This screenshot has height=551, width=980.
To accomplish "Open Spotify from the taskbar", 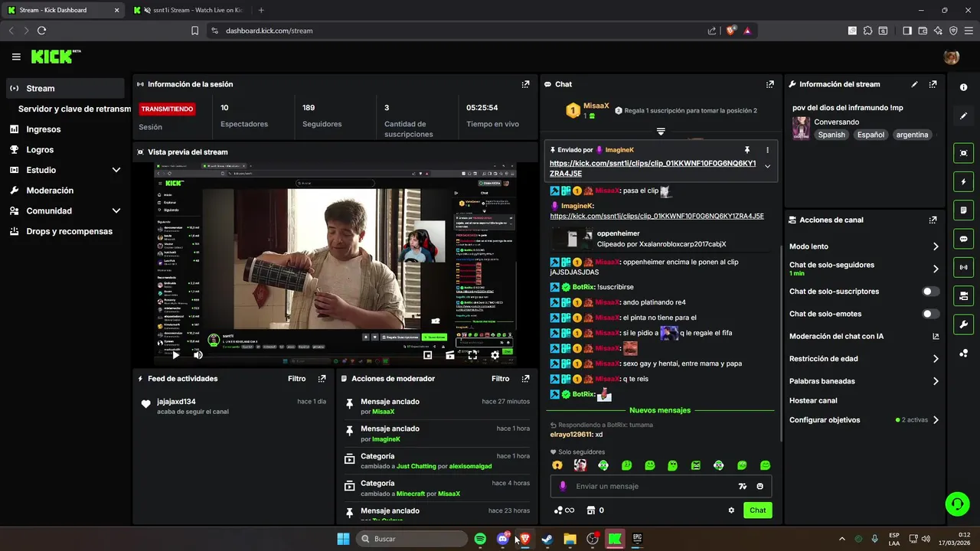I will tap(480, 539).
